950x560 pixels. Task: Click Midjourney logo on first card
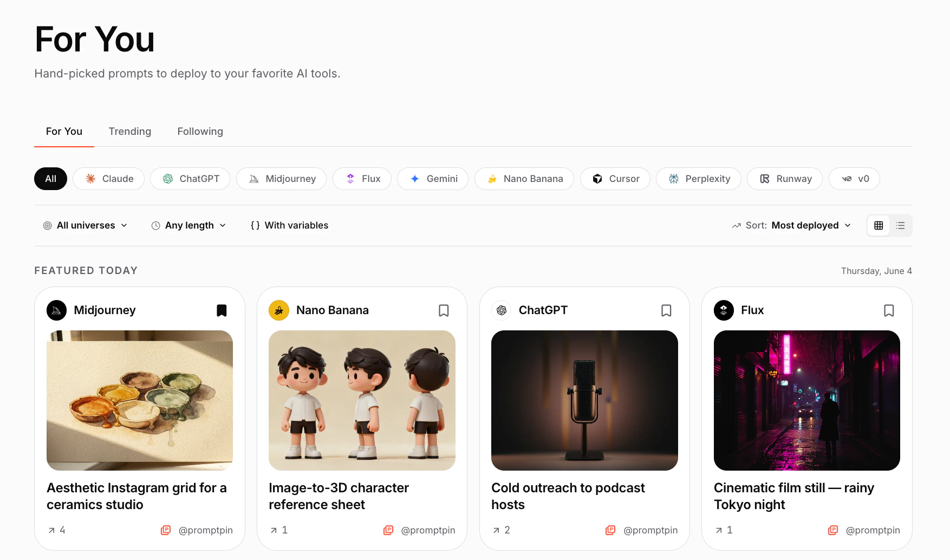point(56,310)
